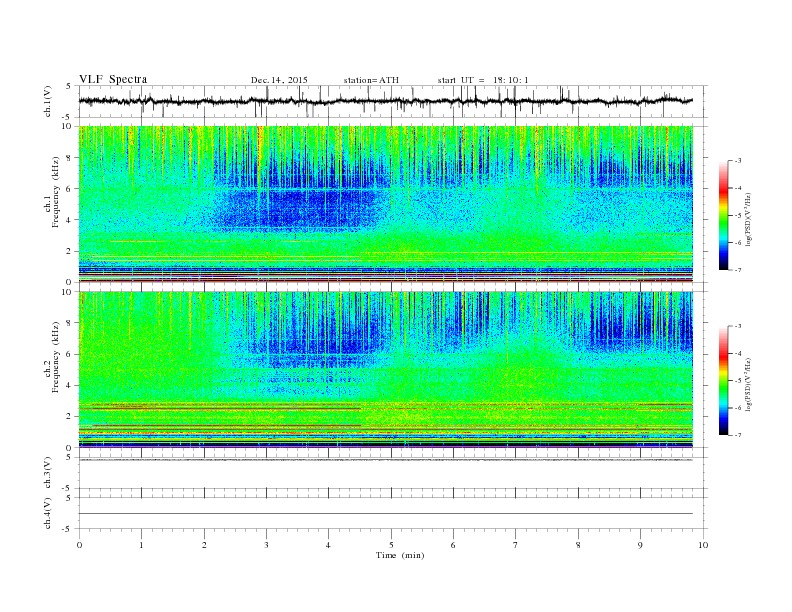This screenshot has height=612, width=792.
Task: Click the "VLF Spectra" plot title
Action: pyautogui.click(x=113, y=79)
